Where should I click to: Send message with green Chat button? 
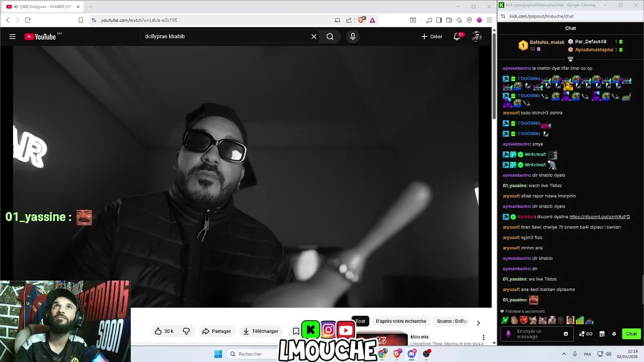[x=631, y=334]
